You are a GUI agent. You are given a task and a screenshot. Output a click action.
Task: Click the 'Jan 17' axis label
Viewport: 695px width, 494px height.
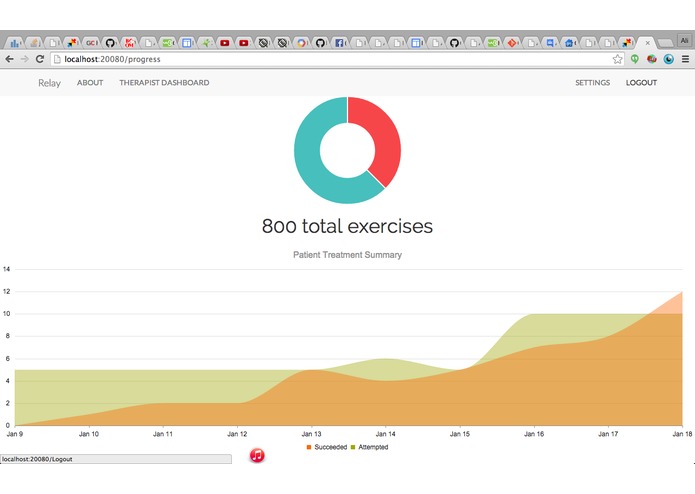608,434
